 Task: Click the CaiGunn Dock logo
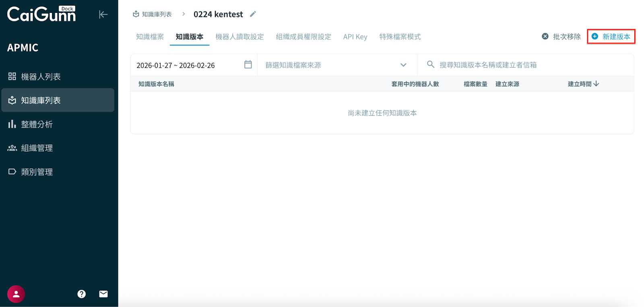[x=41, y=15]
